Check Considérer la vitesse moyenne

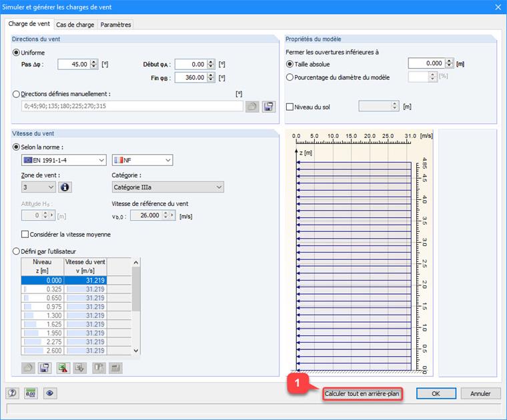[x=25, y=234]
